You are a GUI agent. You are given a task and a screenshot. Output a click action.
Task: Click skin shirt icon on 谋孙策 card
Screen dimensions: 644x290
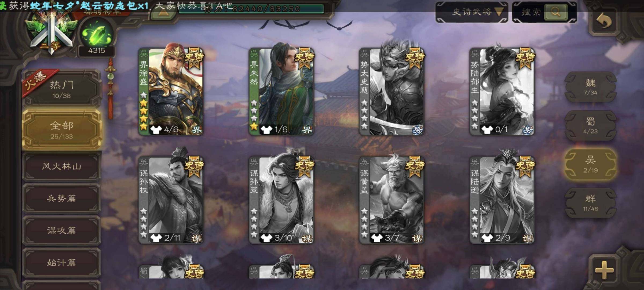coord(266,238)
